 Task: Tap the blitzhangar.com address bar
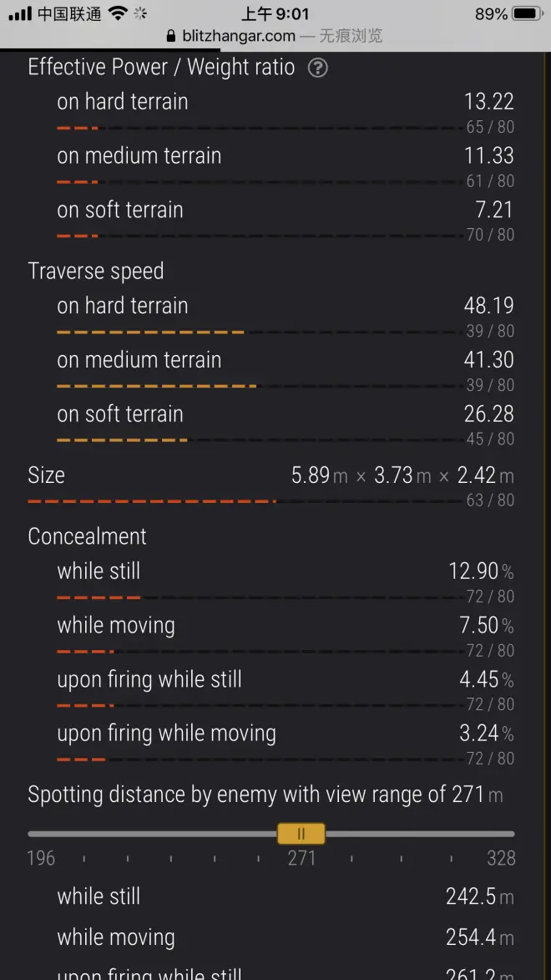275,36
